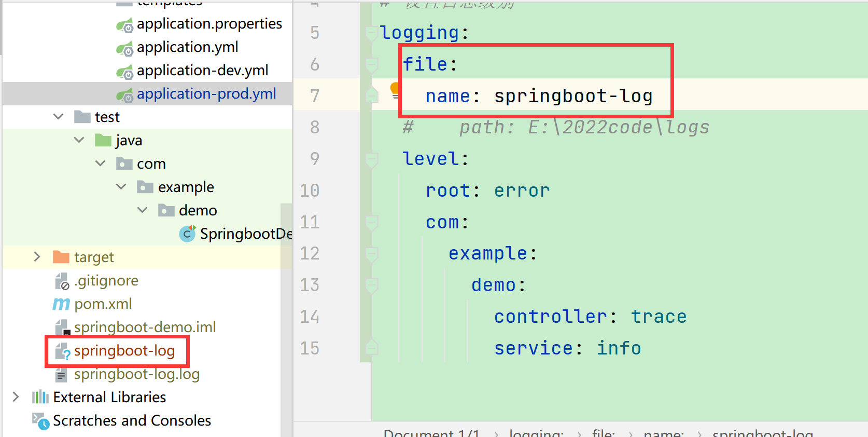Click the logging breadcrumb in status bar
868x437 pixels.
[x=536, y=433]
